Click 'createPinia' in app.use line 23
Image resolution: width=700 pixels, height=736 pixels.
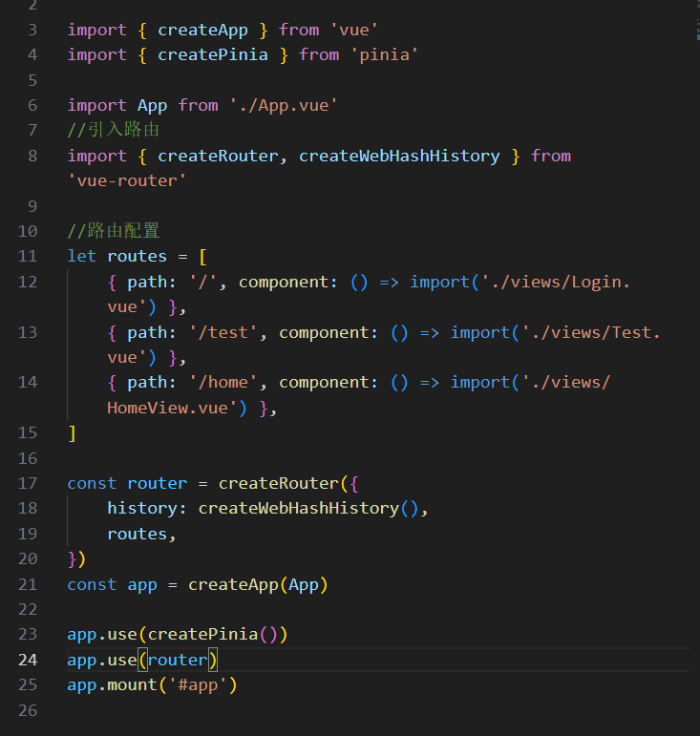point(202,635)
